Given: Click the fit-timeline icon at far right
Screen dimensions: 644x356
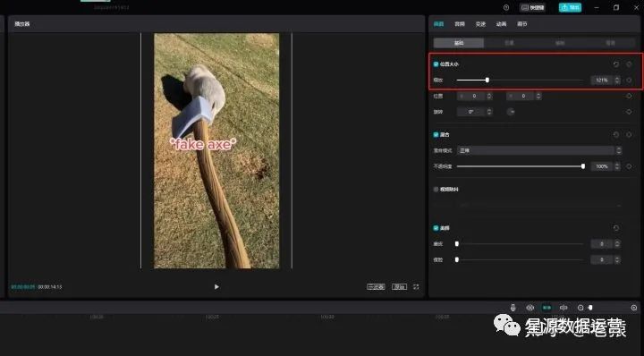Looking at the screenshot, I should 634,308.
